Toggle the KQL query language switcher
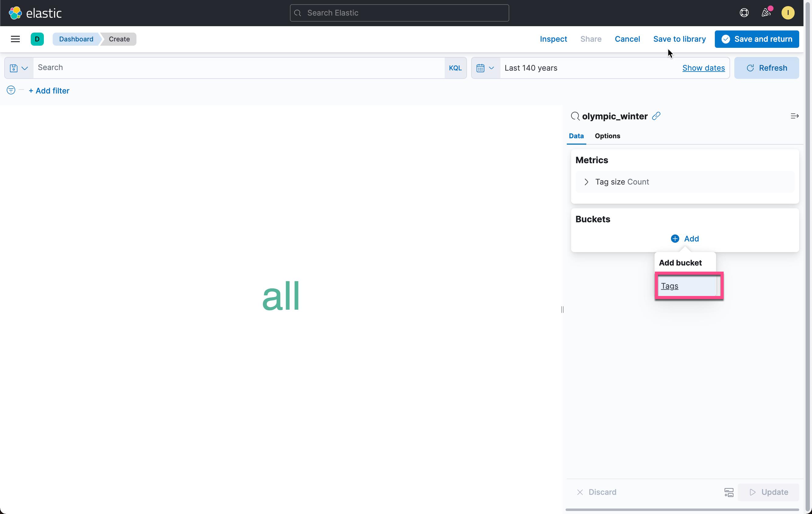 455,68
